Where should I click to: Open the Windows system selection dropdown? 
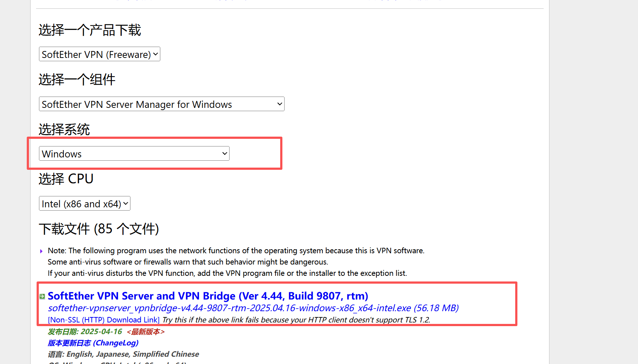coord(134,154)
